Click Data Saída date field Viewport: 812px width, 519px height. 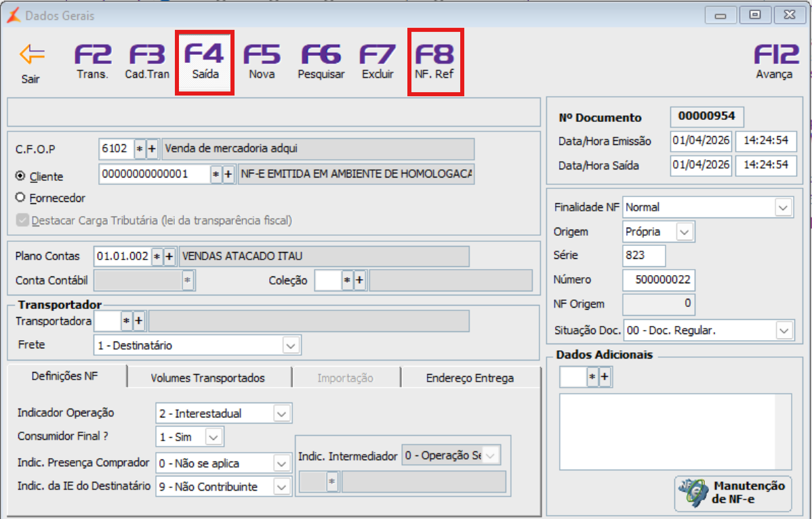tap(701, 165)
